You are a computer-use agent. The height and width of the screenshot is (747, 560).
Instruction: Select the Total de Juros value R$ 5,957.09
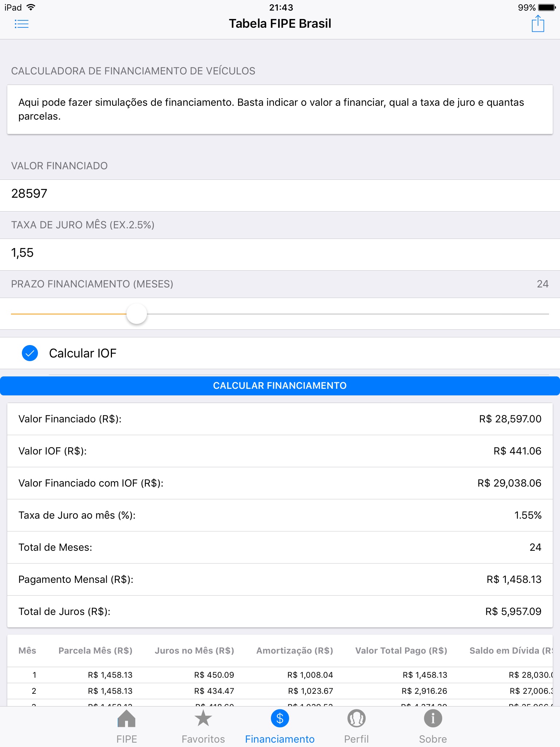[513, 612]
